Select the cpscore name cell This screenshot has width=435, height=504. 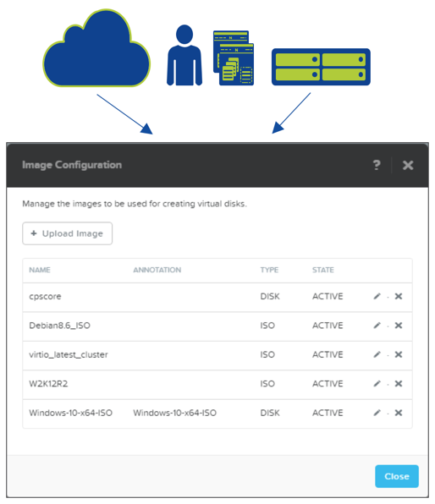[x=45, y=296]
